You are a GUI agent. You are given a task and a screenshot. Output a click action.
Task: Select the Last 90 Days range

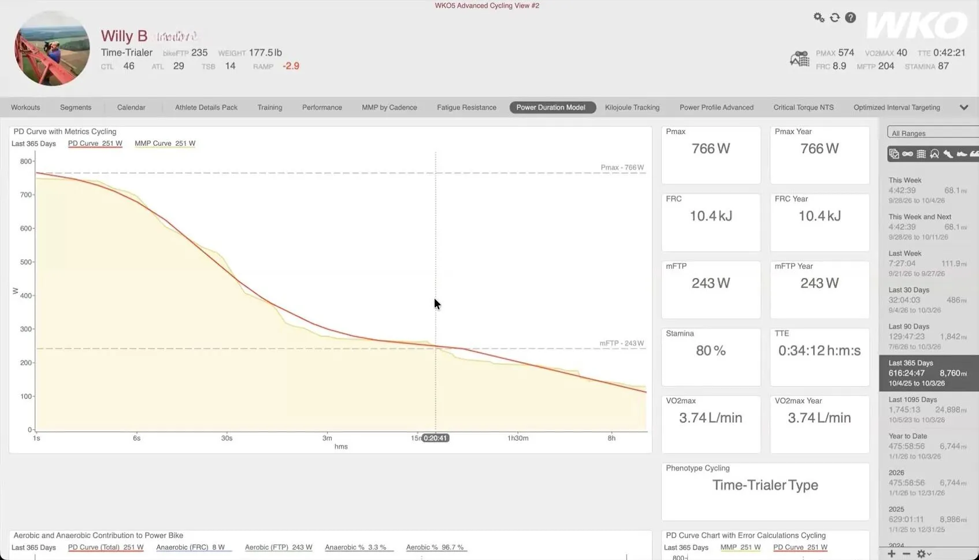click(929, 336)
